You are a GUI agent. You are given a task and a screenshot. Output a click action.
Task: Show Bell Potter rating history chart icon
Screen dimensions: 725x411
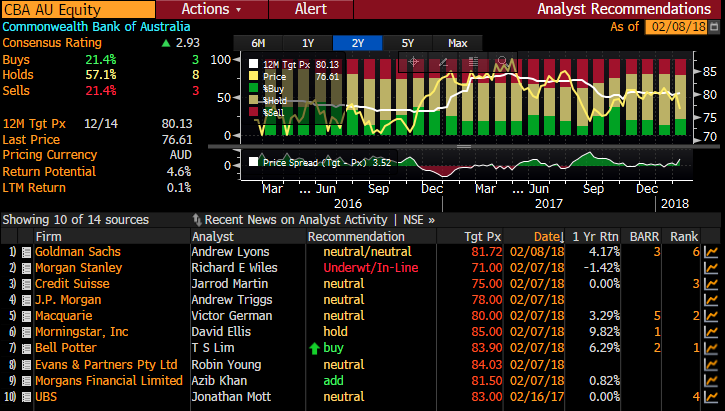pyautogui.click(x=711, y=348)
